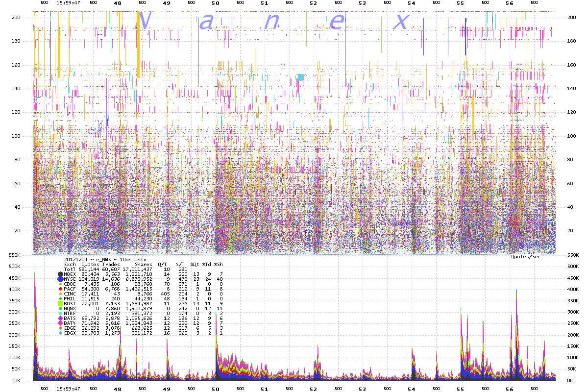
Task: Select total shares value 17,011,437
Action: coord(138,269)
